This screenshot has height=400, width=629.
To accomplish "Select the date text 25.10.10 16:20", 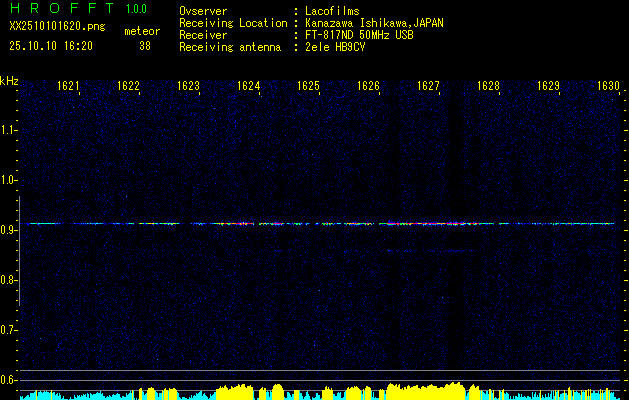I will [x=50, y=46].
